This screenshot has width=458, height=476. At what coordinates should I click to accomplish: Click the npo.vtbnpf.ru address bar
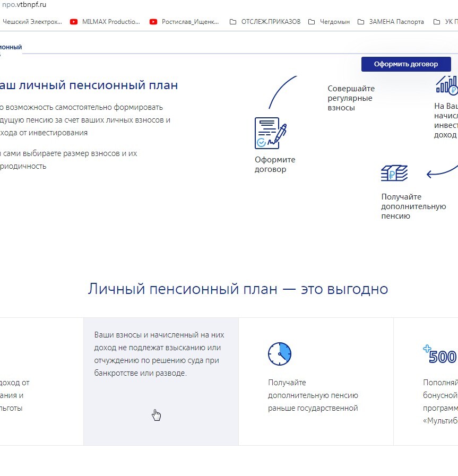click(24, 5)
